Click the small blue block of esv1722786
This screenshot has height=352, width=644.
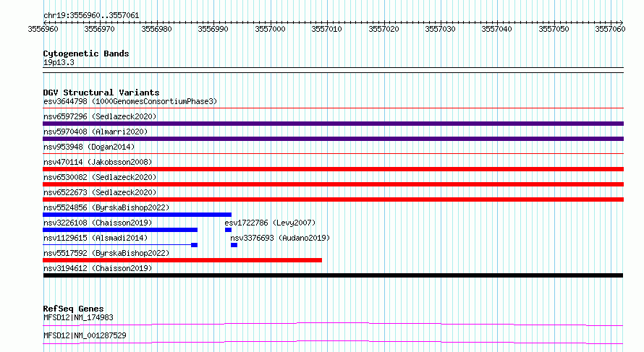229,230
